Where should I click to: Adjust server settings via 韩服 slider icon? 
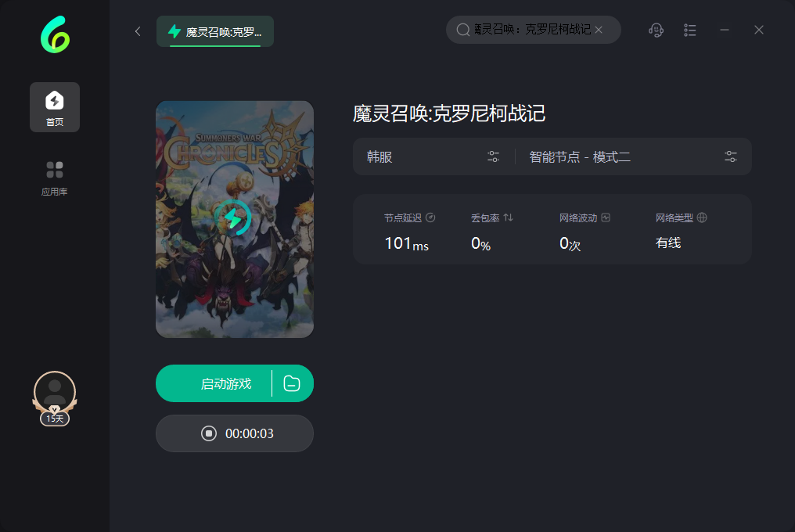click(493, 156)
